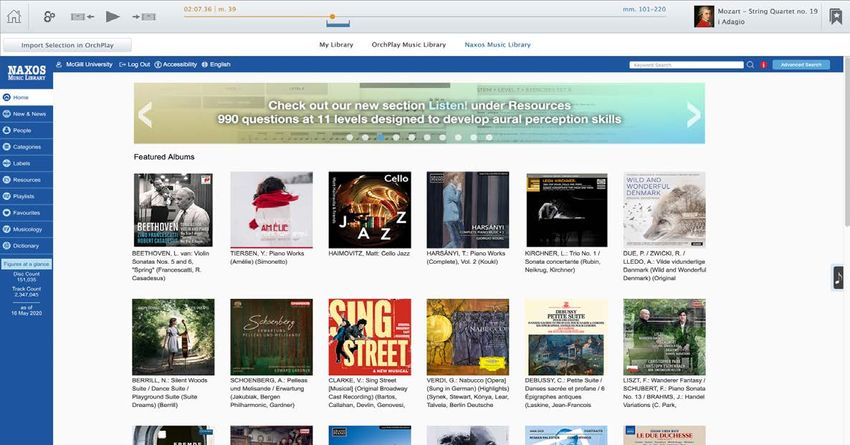850x445 pixels.
Task: Open the music note player tab at right edge
Action: tap(838, 278)
